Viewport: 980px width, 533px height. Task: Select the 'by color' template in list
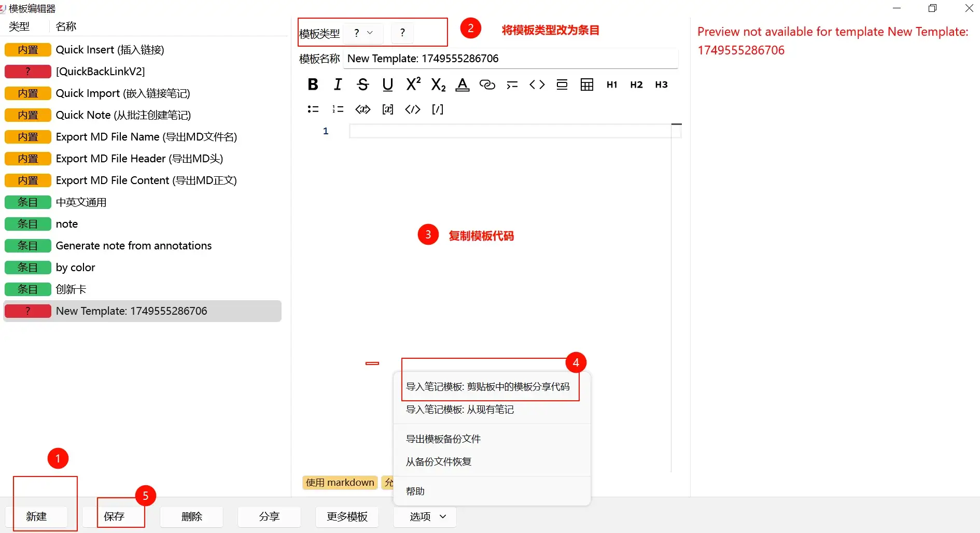coord(75,268)
